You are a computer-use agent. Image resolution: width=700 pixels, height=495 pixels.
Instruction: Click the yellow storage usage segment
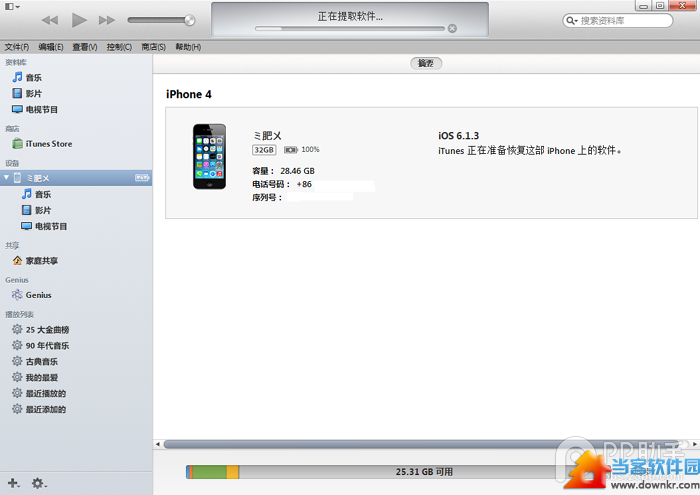[233, 472]
